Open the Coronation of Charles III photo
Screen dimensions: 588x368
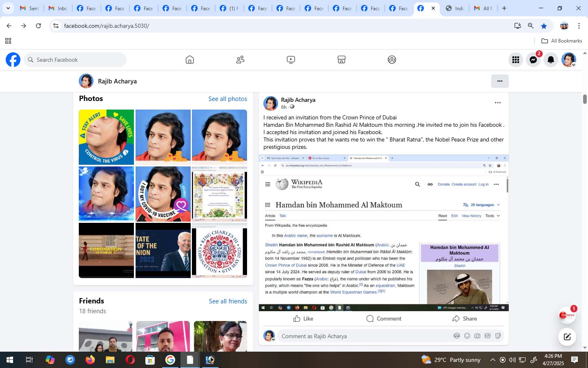click(x=106, y=250)
